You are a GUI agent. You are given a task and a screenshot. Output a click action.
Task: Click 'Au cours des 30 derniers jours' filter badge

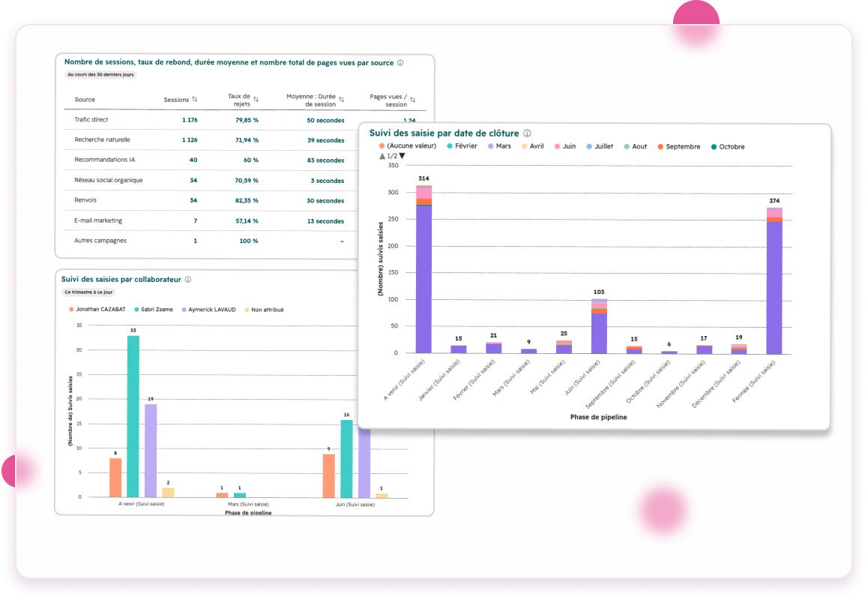tap(100, 74)
